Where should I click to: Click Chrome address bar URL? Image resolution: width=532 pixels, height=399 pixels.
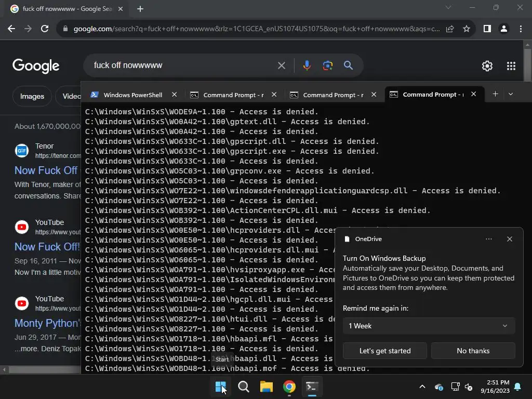coord(257,29)
